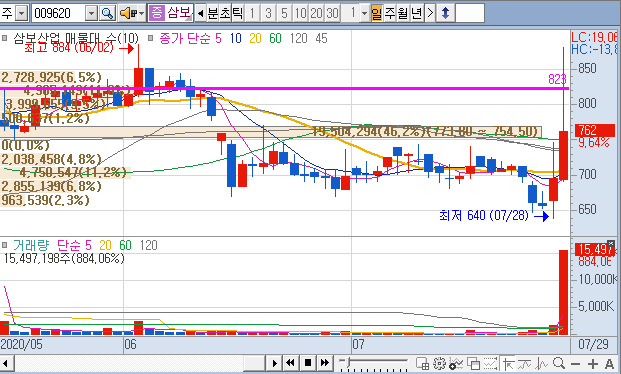The width and height of the screenshot is (621, 374).
Task: Click the 최고 884 (06/02) high label
Action: 69,48
